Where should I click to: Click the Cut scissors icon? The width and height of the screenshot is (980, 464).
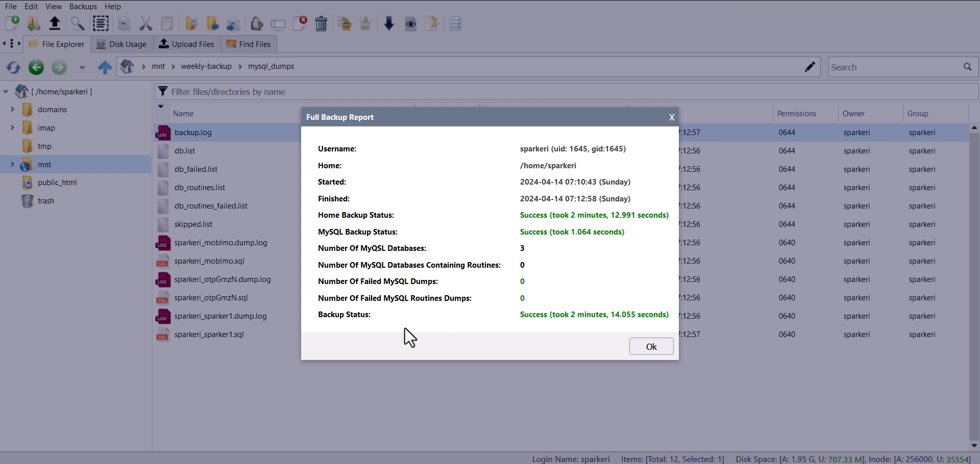[x=146, y=23]
